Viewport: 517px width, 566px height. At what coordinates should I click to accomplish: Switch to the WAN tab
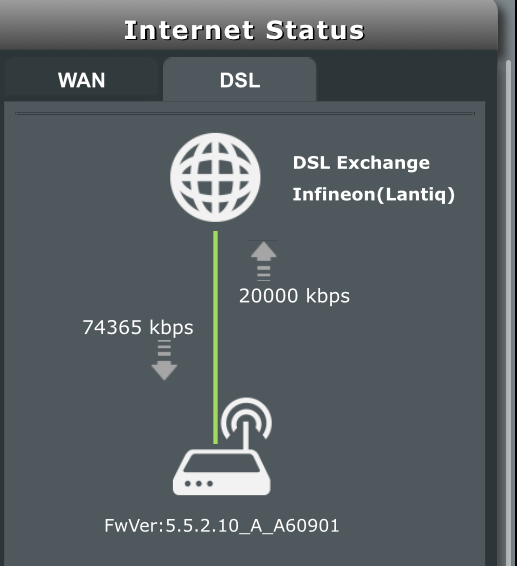click(81, 79)
